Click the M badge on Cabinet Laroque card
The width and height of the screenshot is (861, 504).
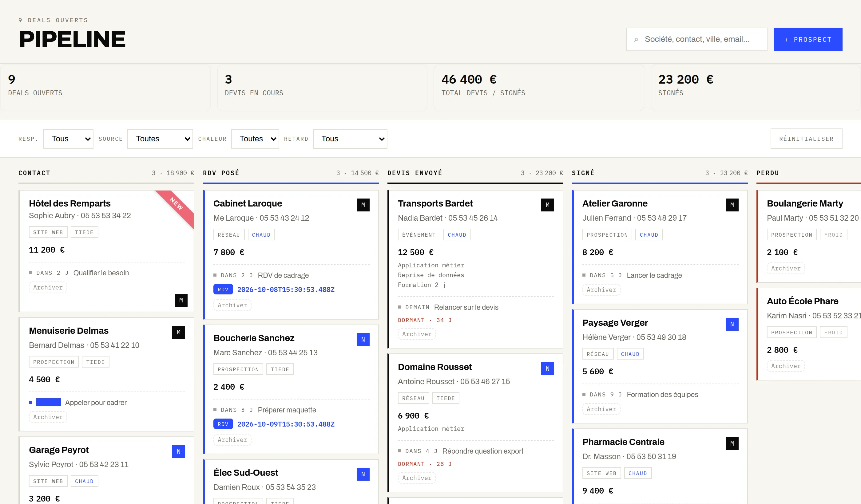point(363,205)
